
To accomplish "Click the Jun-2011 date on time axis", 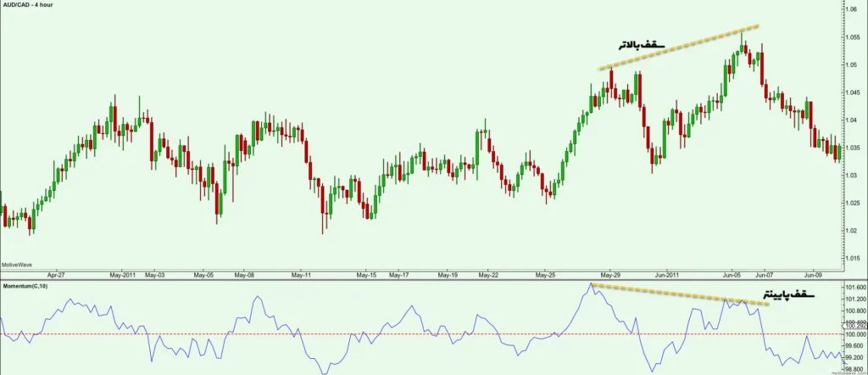I will tap(667, 276).
